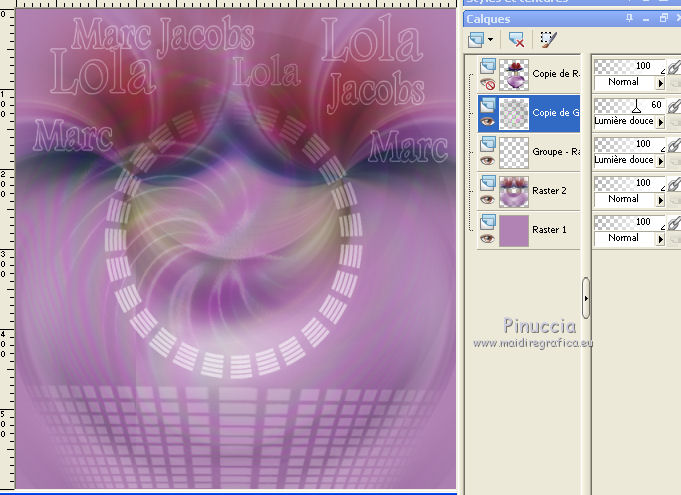Select the layer named Groupe - Ra
The width and height of the screenshot is (681, 495).
coord(556,152)
